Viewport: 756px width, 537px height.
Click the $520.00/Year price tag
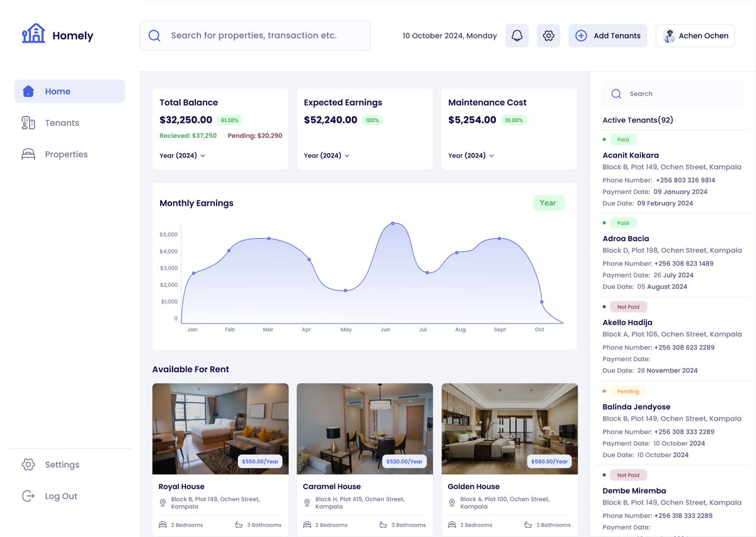404,461
